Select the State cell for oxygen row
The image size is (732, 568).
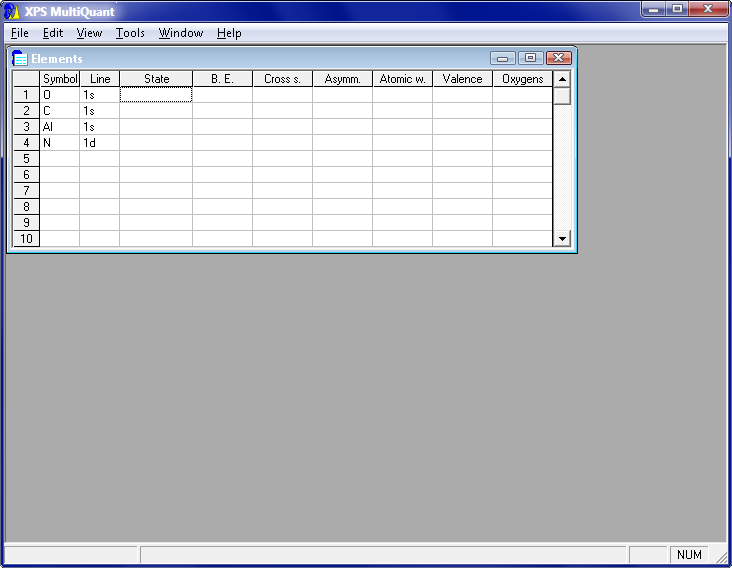pyautogui.click(x=156, y=95)
